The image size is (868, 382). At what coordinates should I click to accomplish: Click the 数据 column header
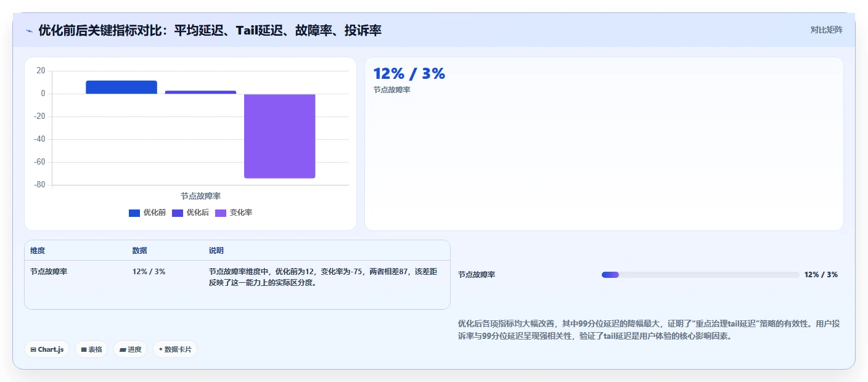point(139,251)
